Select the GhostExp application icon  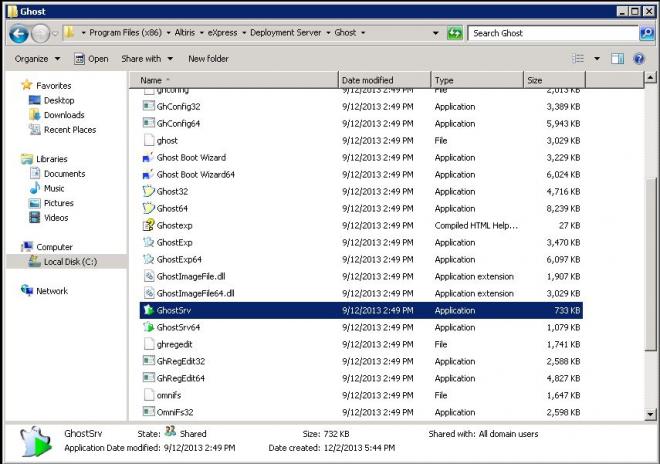click(x=148, y=242)
